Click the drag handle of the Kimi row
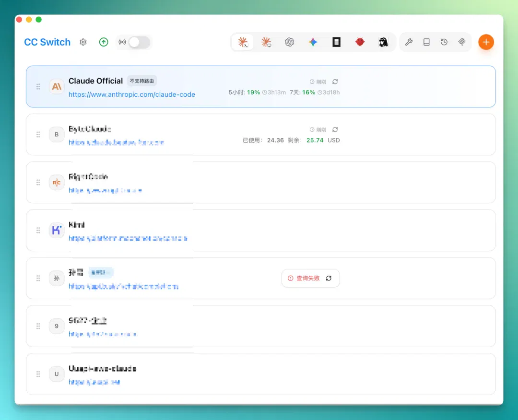The image size is (518, 420). coord(38,230)
